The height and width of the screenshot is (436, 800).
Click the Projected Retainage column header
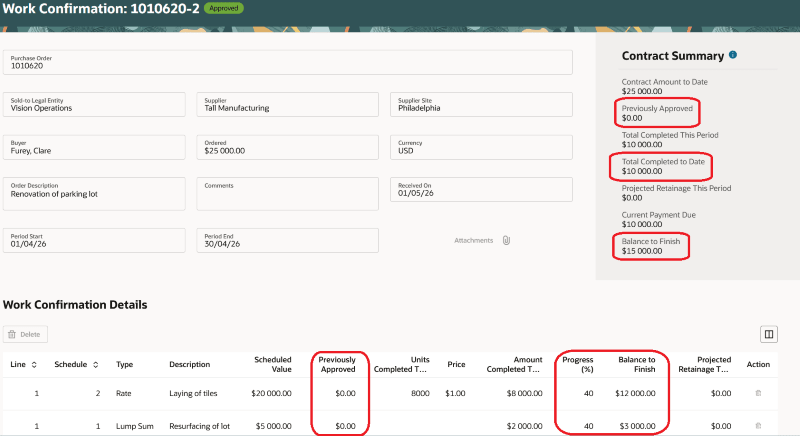(x=705, y=365)
